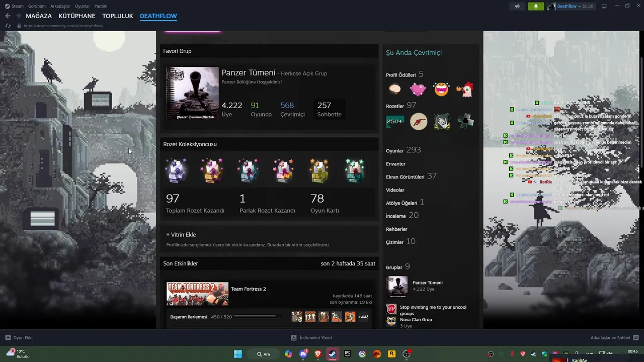Open the red gas pump badge
Screen dimensions: 644x362
tap(418, 121)
